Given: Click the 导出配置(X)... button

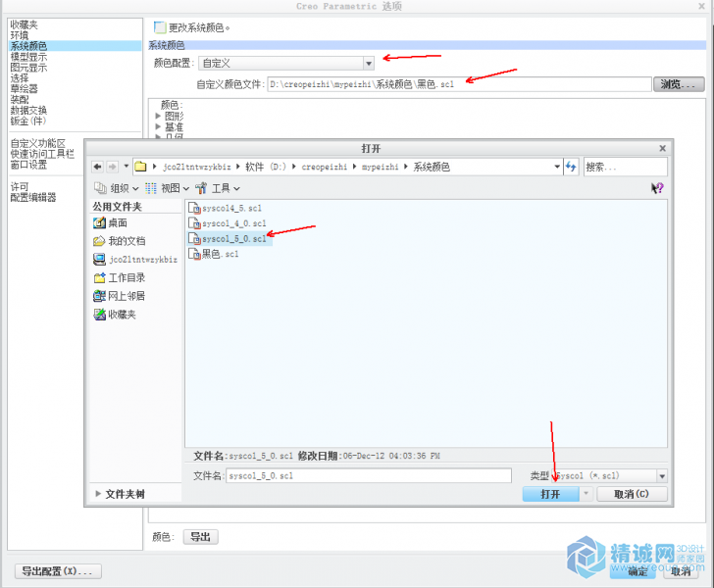Looking at the screenshot, I should [x=58, y=570].
